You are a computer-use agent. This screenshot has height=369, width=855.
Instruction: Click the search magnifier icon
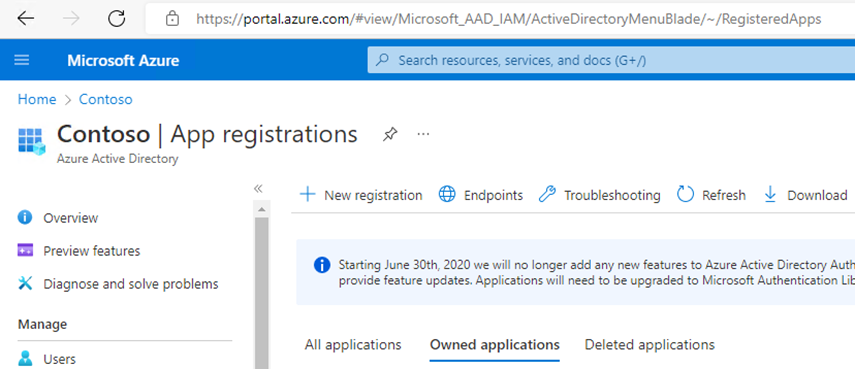(x=383, y=60)
